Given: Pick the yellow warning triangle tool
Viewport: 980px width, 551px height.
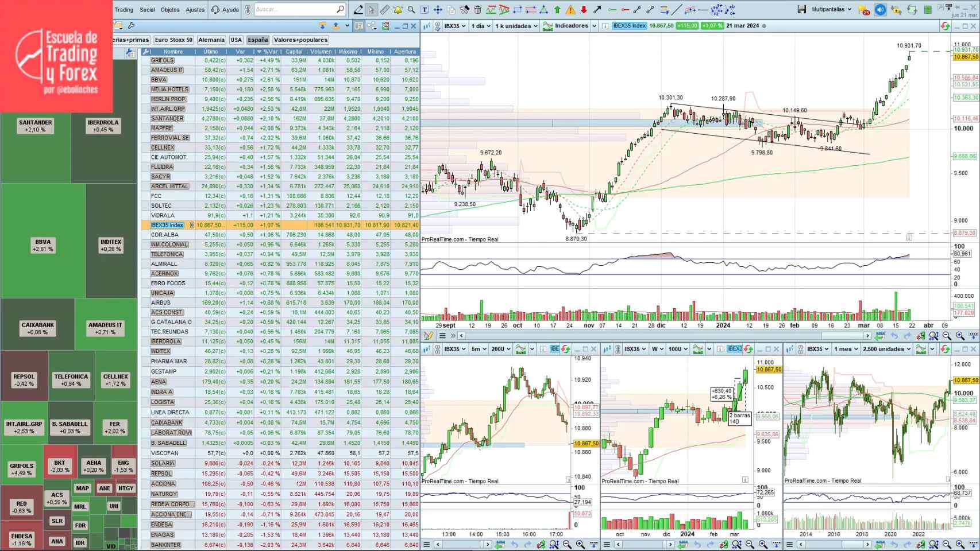Looking at the screenshot, I should pos(570,9).
